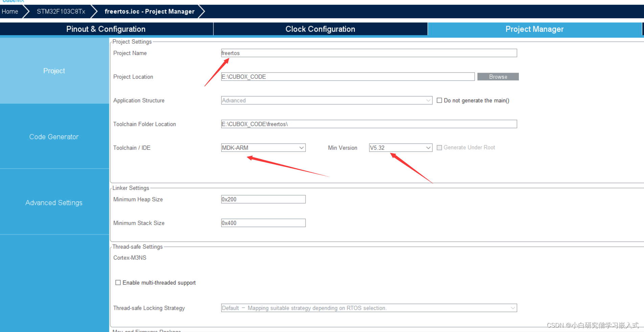Go to STM32F103C8Tx breadcrumb
Screen dimensions: 644x332
(x=61, y=11)
